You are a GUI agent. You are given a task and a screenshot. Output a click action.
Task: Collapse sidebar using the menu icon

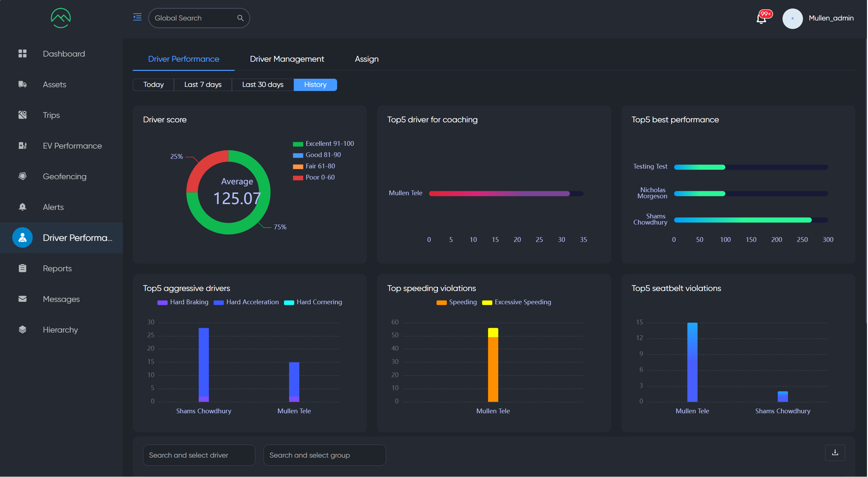click(137, 17)
